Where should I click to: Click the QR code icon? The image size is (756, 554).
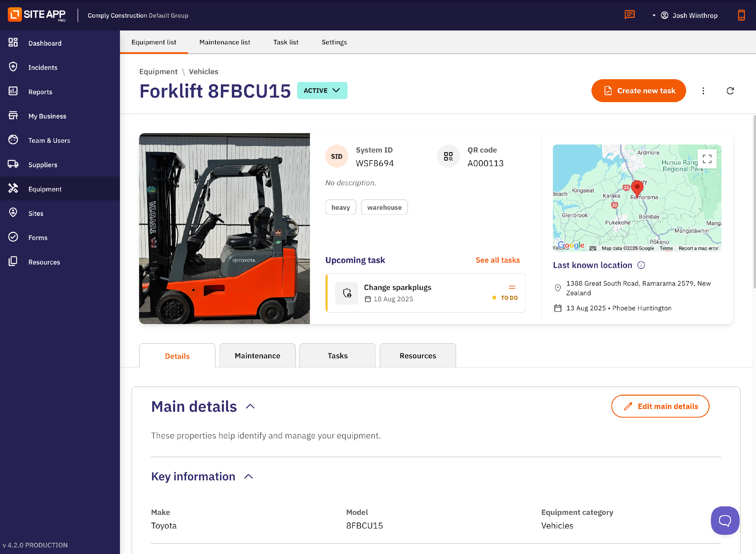[x=448, y=156]
